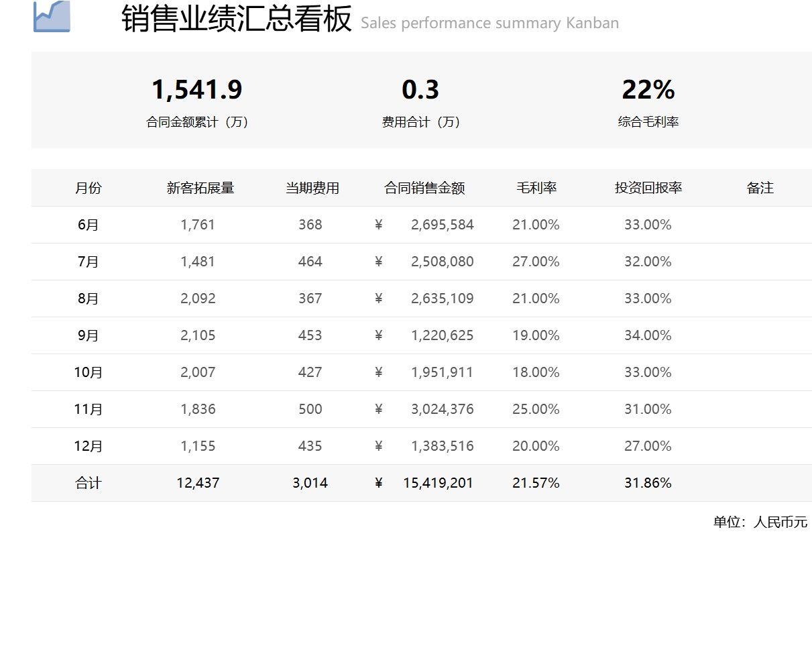Viewport: 812px width, 650px height.
Task: Click the 1,541.9 contract total figure
Action: 196,90
